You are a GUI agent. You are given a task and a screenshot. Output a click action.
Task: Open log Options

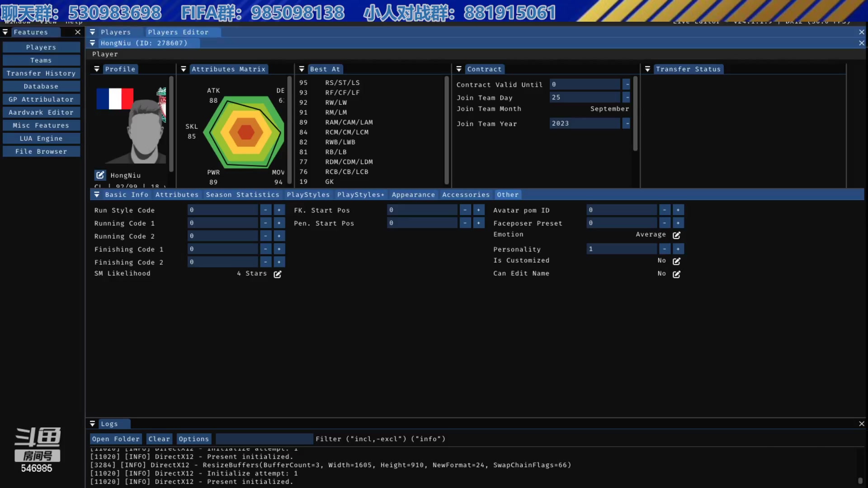pyautogui.click(x=194, y=439)
